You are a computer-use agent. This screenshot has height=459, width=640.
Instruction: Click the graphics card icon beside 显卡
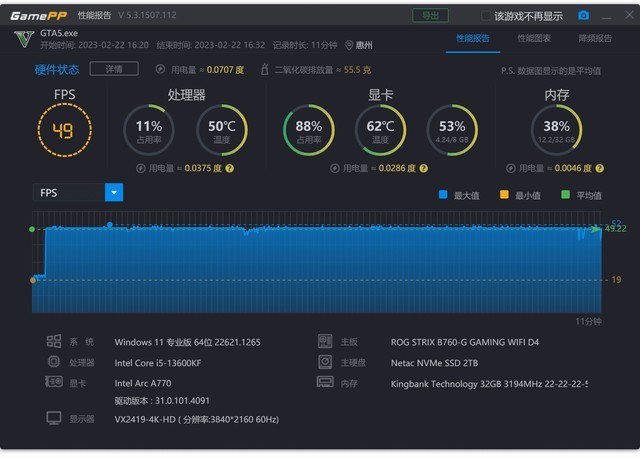point(54,382)
